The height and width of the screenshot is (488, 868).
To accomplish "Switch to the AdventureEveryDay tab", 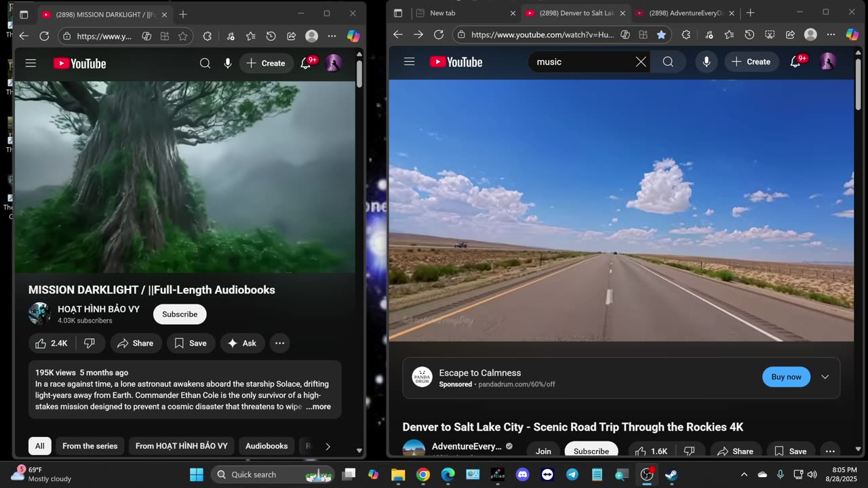I will click(685, 13).
